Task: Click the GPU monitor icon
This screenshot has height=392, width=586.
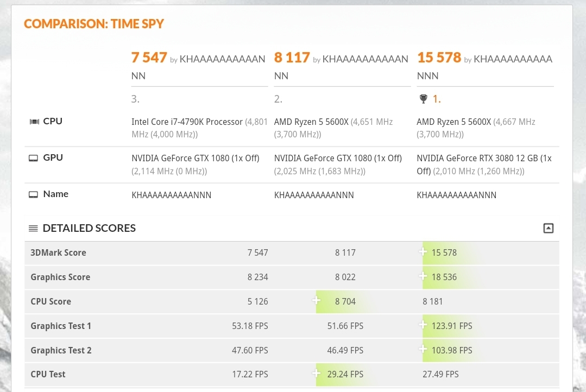Action: (x=33, y=158)
